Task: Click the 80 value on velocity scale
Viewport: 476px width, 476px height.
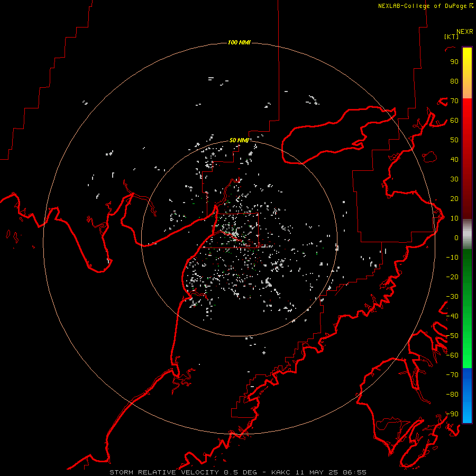Action: coord(454,81)
